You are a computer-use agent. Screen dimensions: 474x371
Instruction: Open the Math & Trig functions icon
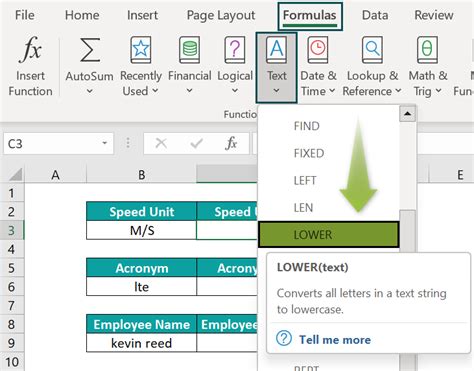coord(427,50)
